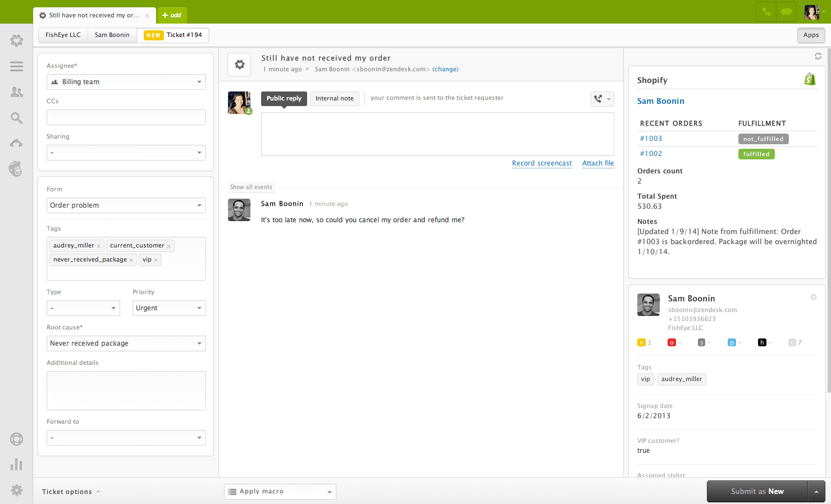Image resolution: width=831 pixels, height=504 pixels.
Task: Open the MailChimp app icon in sidebar
Action: pyautogui.click(x=16, y=168)
